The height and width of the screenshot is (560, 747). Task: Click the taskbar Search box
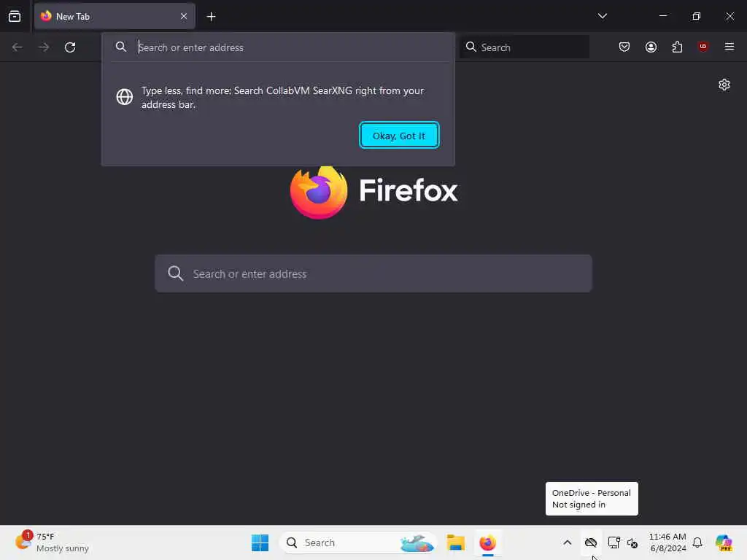click(x=357, y=542)
